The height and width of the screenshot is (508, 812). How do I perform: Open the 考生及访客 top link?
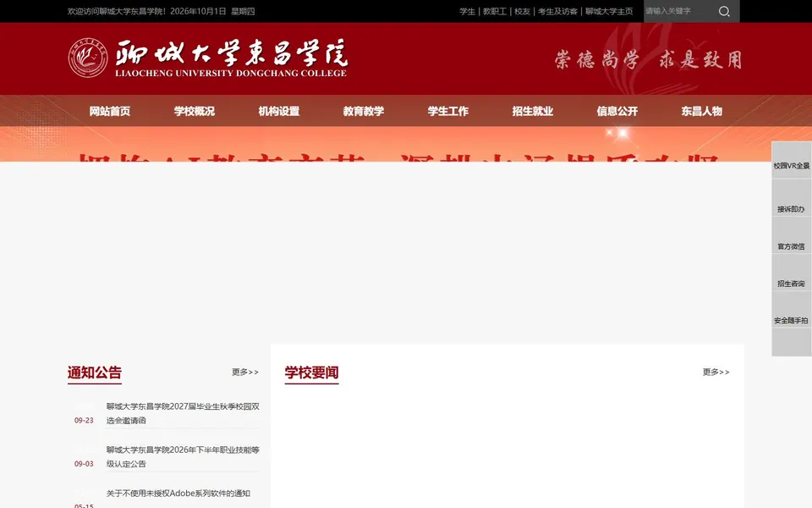tap(557, 11)
